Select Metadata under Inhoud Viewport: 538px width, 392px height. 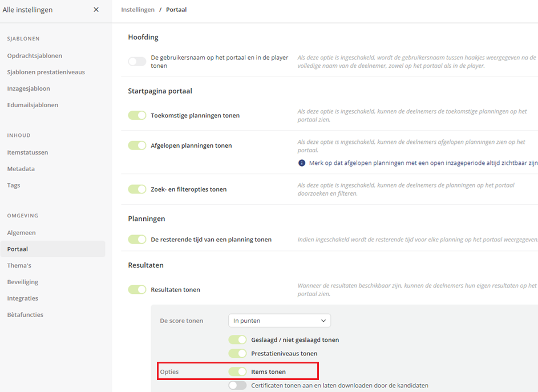(21, 168)
